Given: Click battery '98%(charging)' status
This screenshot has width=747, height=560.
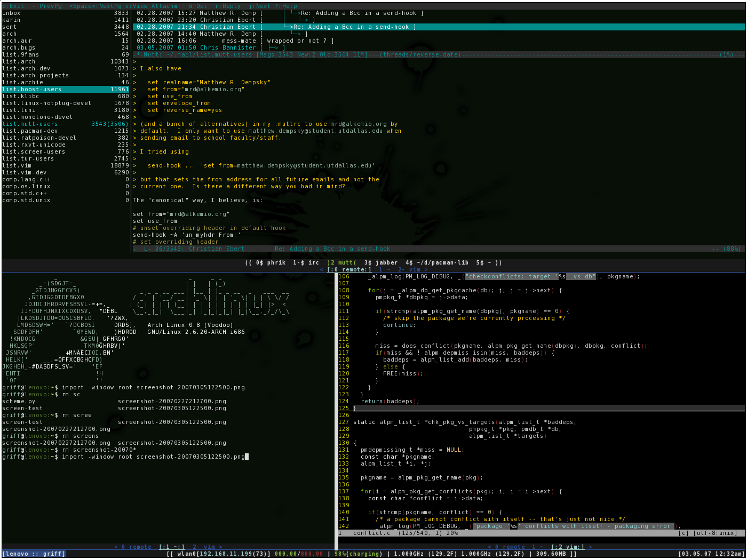Looking at the screenshot, I should pyautogui.click(x=358, y=554).
